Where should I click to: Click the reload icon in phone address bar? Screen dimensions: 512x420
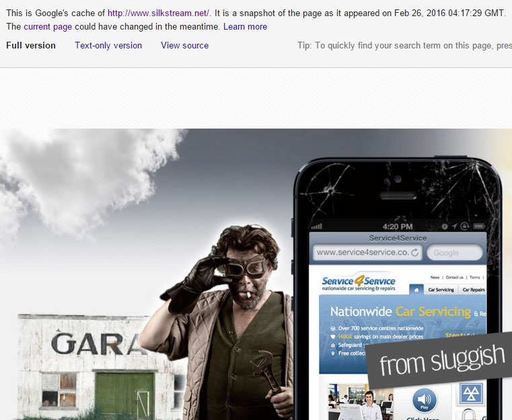click(414, 252)
